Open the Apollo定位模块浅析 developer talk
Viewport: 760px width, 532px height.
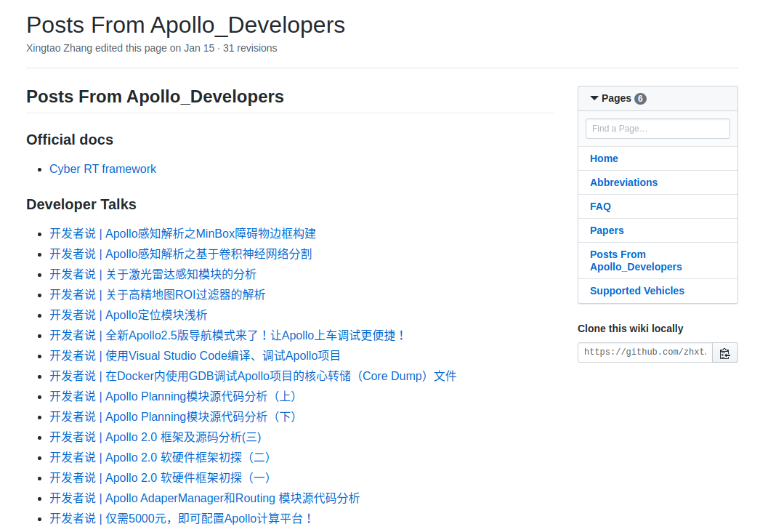[x=128, y=315]
